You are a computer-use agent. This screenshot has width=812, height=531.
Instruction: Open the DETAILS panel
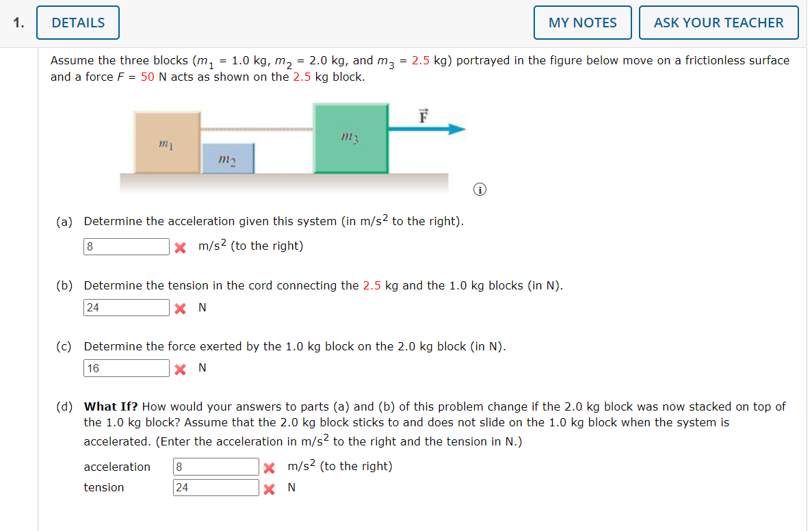(77, 22)
